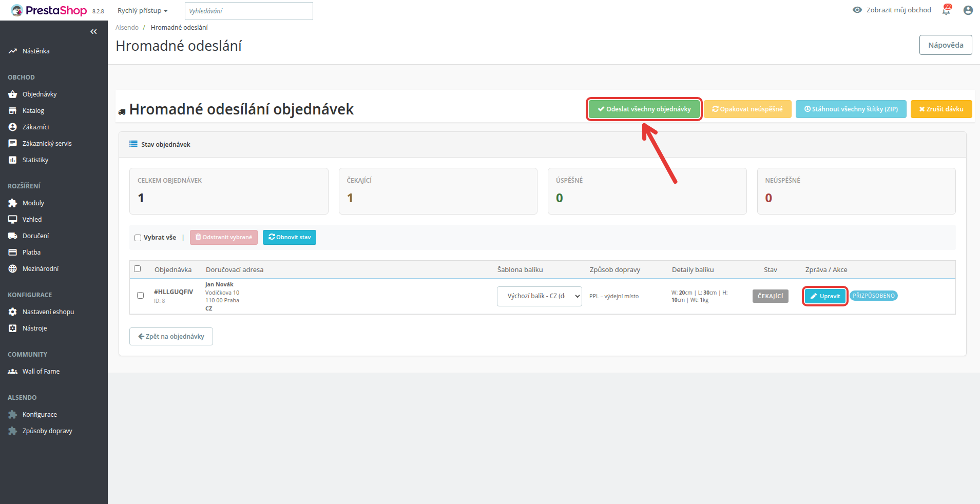Click Statistiky chart icon in sidebar
This screenshot has width=980, height=504.
tap(13, 160)
